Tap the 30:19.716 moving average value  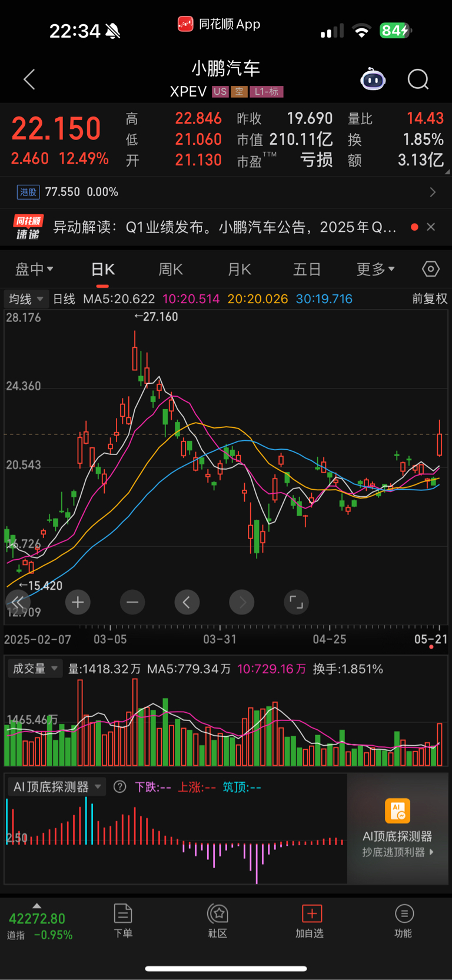pyautogui.click(x=324, y=299)
